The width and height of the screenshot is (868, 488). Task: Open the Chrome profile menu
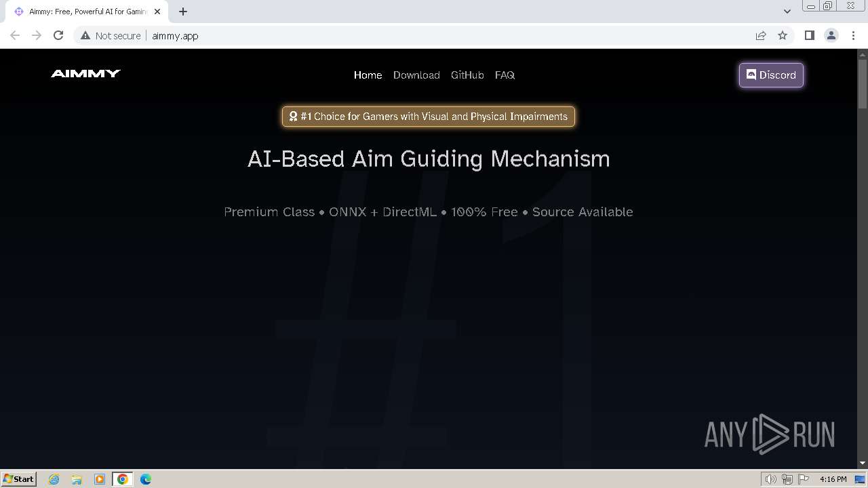(831, 36)
